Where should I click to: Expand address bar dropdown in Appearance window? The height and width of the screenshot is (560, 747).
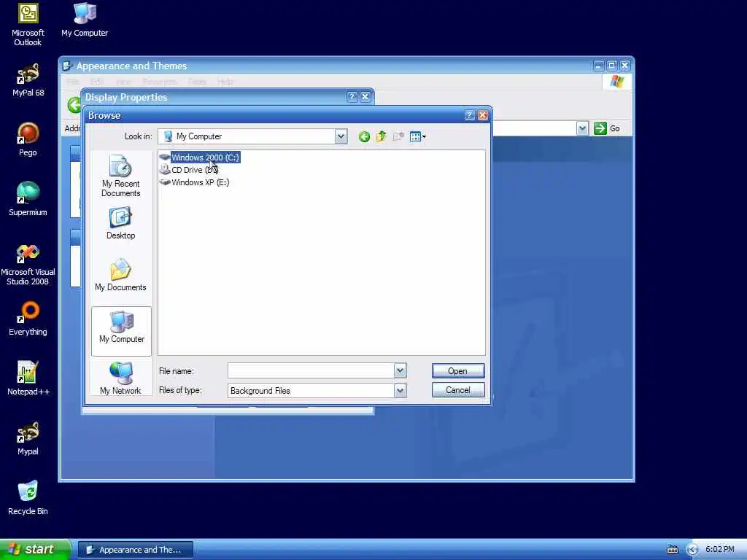[x=582, y=128]
